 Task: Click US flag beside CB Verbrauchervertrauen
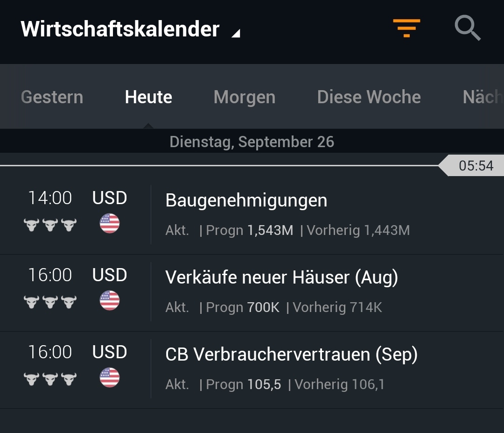coord(110,377)
